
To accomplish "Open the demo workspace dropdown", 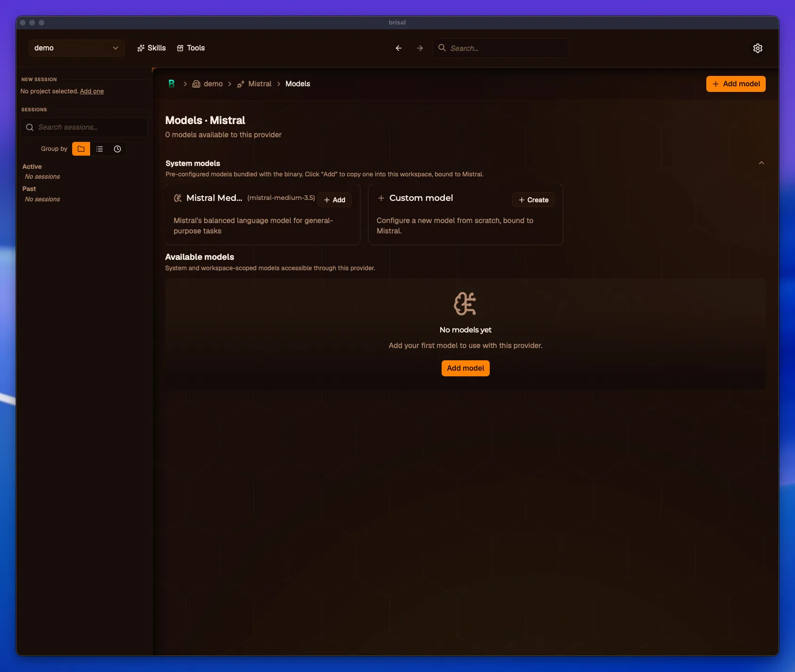I will pyautogui.click(x=76, y=48).
